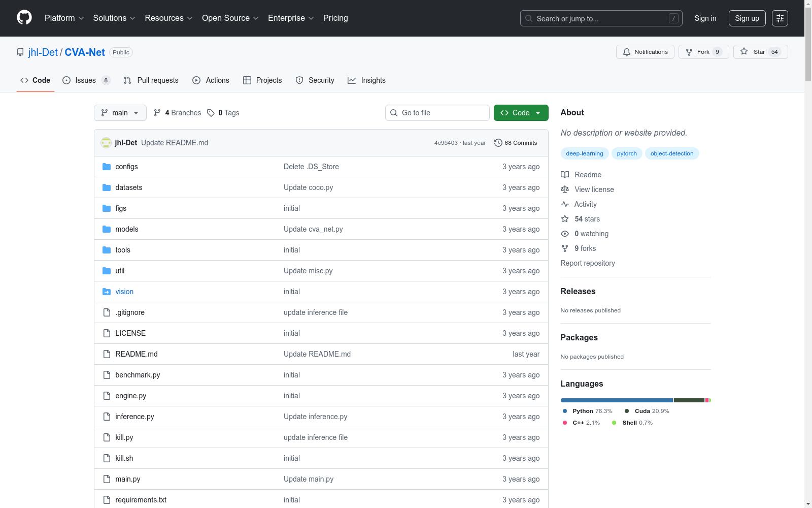This screenshot has height=508, width=812.
Task: Click the fork icon in Fork button
Action: tap(689, 52)
